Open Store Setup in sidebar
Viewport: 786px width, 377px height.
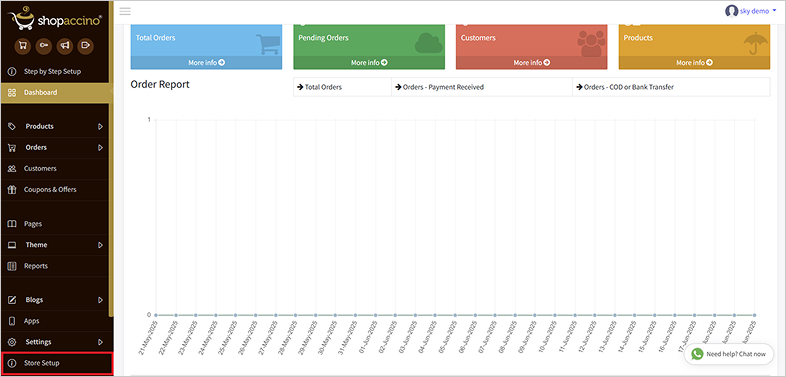57,363
